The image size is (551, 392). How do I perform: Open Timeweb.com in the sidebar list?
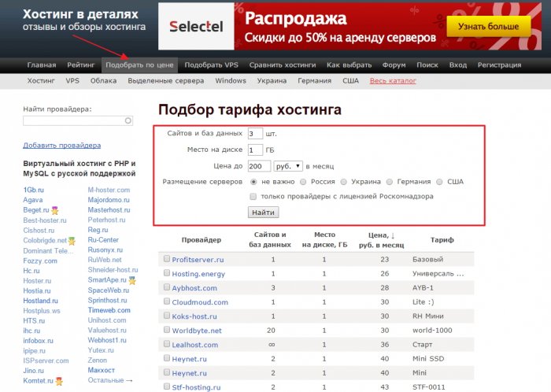point(109,310)
